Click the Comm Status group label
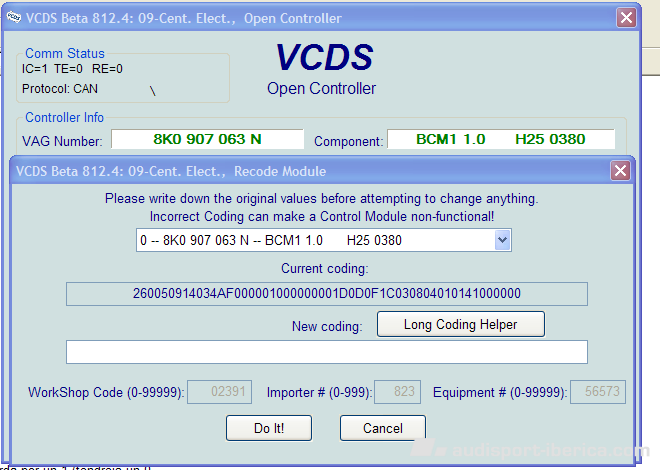660x470 pixels. pos(65,53)
